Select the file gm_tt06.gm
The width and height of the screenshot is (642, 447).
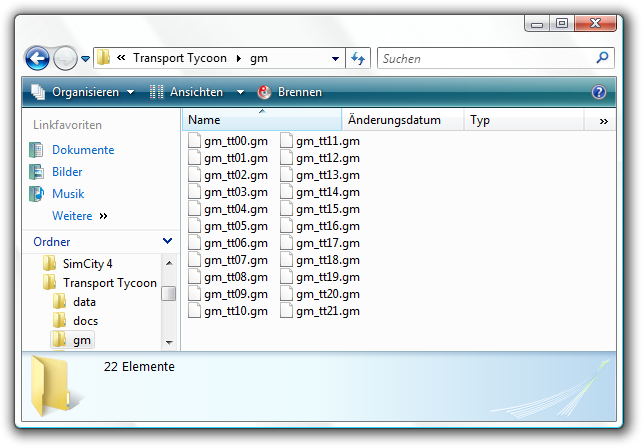236,243
